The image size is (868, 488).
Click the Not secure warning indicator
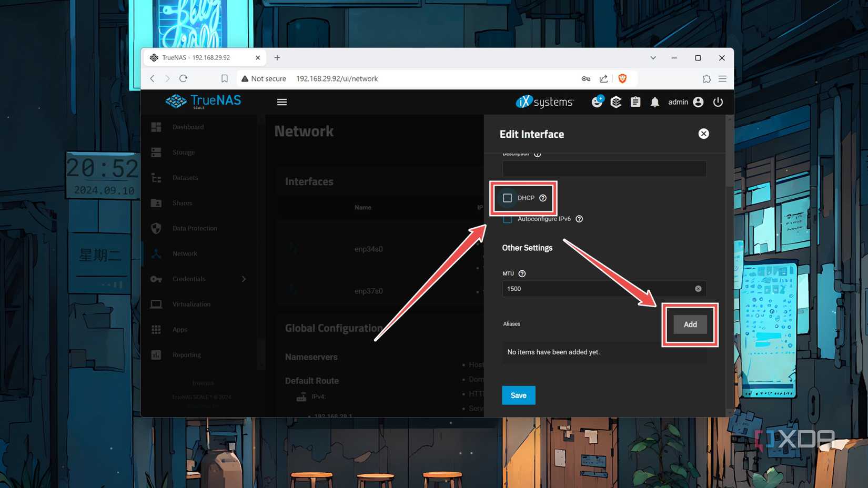tap(264, 78)
